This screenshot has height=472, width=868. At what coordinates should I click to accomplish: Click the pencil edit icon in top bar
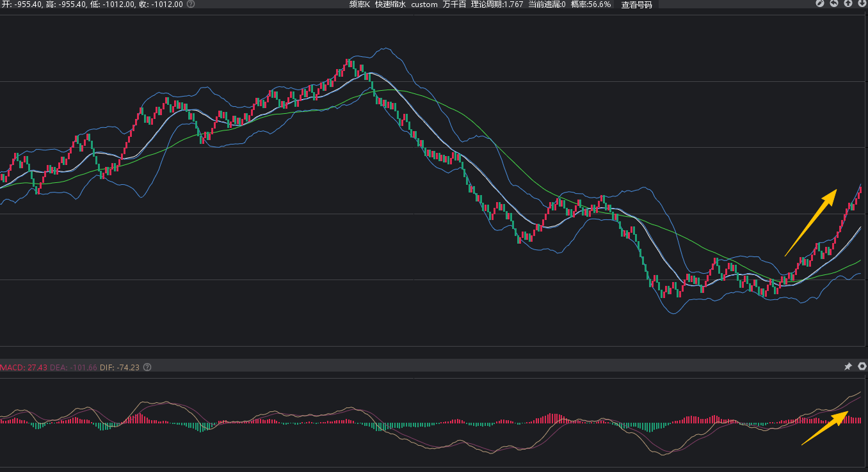coord(819,4)
